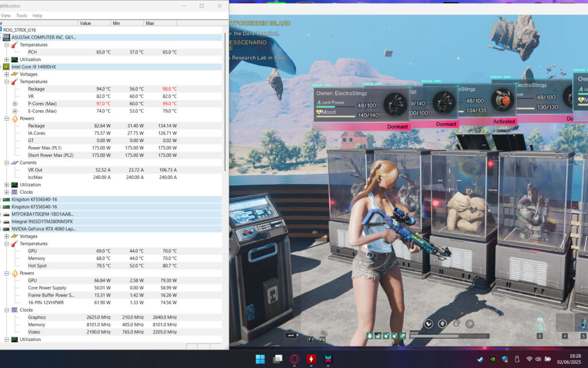Click the thermometer icon beside ASUSTeK Temperatures

pos(14,45)
